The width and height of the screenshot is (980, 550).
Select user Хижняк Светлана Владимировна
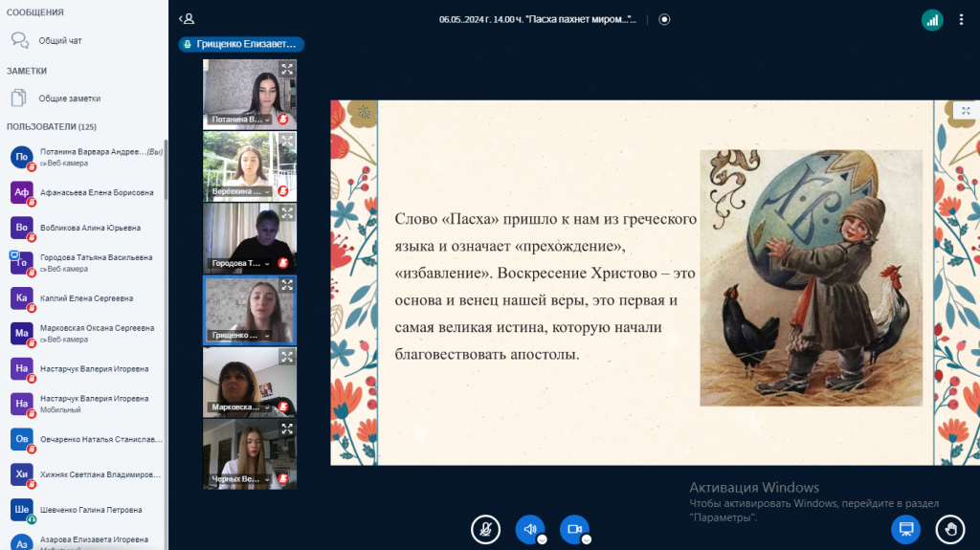(x=84, y=474)
